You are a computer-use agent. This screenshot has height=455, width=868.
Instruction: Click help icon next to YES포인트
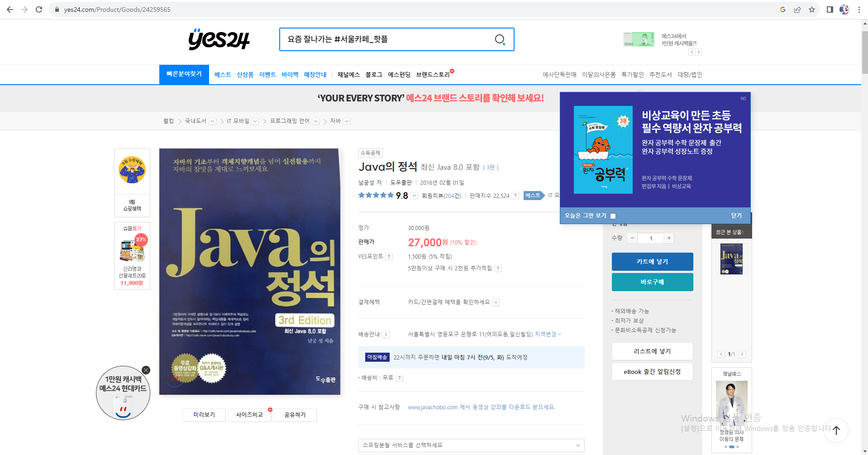pyautogui.click(x=389, y=257)
